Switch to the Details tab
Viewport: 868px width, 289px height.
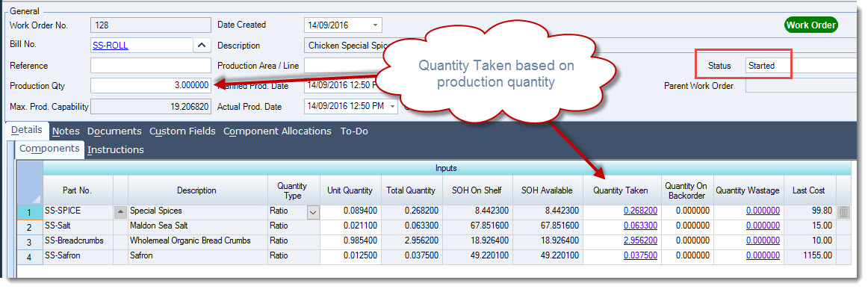point(27,130)
